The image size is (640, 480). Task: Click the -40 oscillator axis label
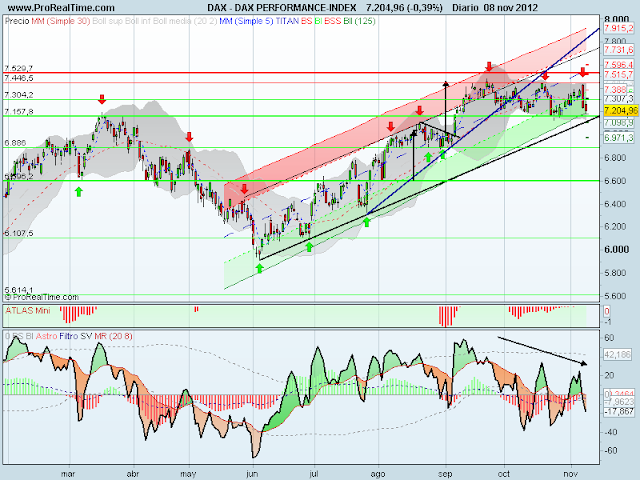(611, 432)
